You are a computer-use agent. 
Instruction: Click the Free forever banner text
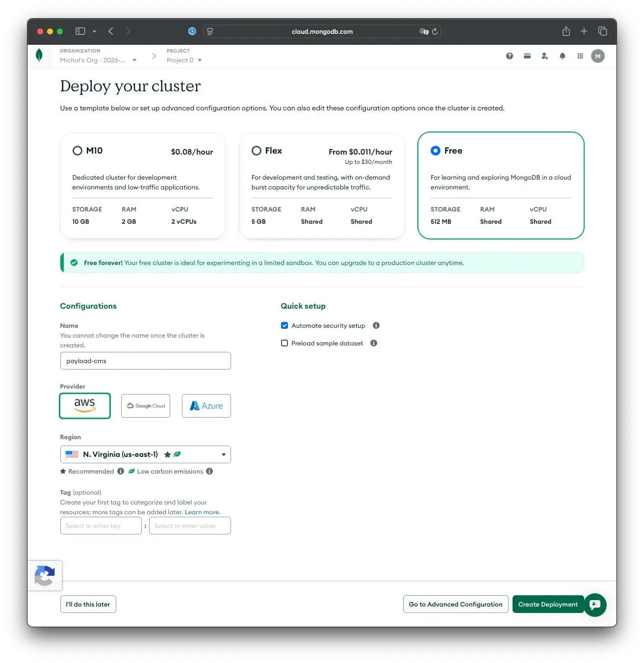pyautogui.click(x=274, y=263)
